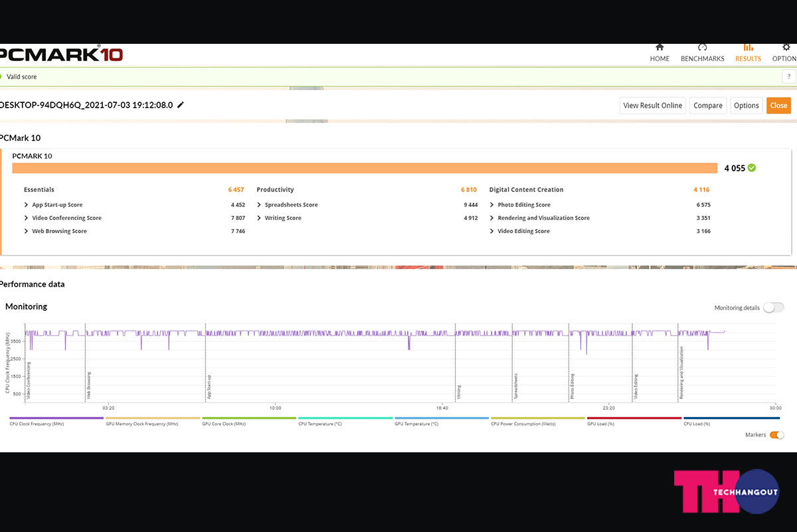Viewport: 797px width, 532px height.
Task: Click the PCMark 10 logo
Action: pyautogui.click(x=61, y=54)
